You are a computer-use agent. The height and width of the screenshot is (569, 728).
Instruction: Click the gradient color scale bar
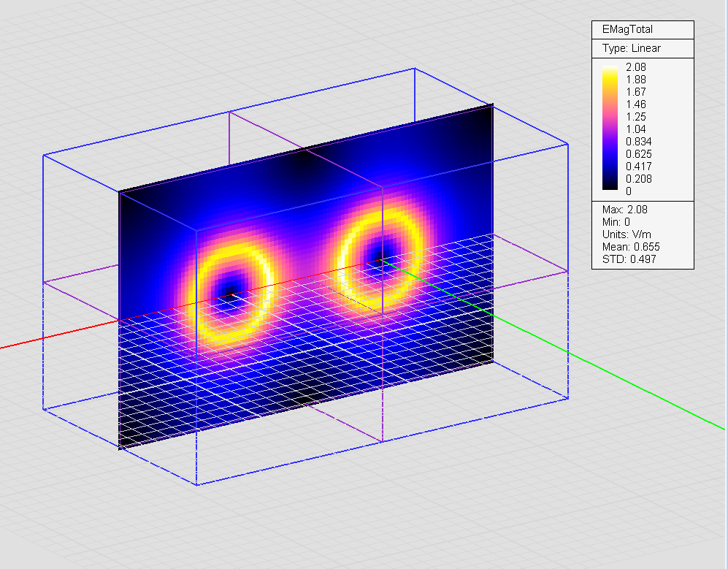click(x=611, y=129)
